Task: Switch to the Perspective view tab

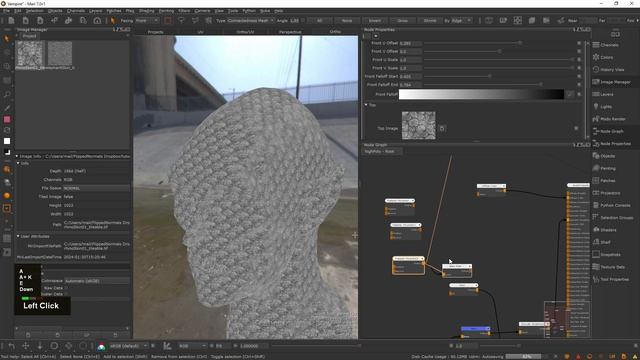Action: tap(290, 31)
